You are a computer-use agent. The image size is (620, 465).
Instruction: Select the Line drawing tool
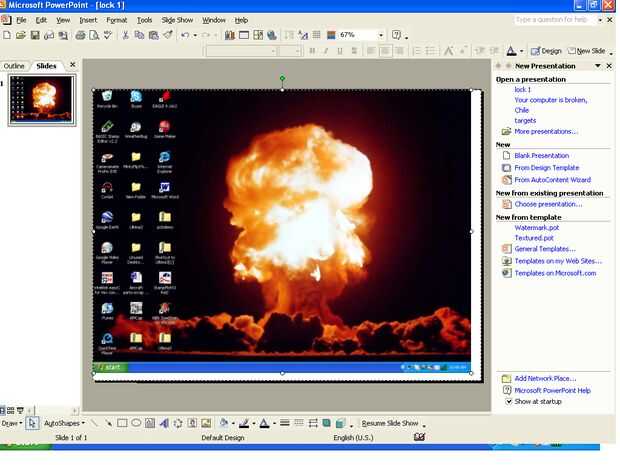coord(94,423)
